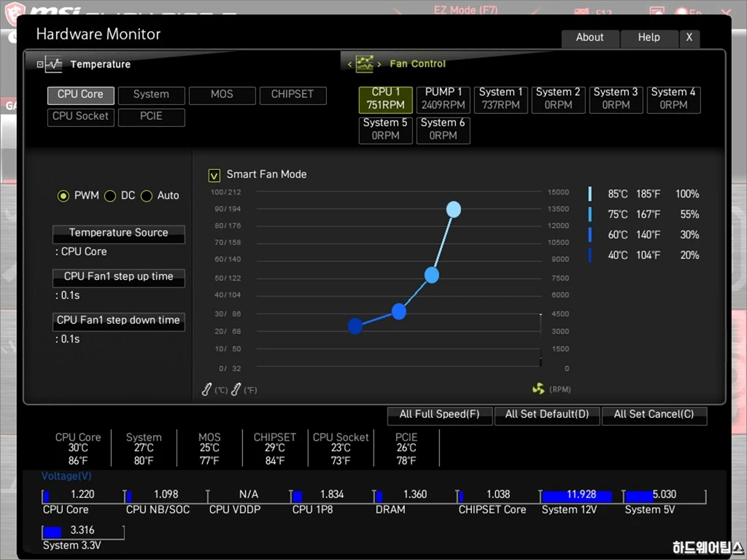Close Hardware Monitor with the X button
747x560 pixels.
click(x=689, y=38)
